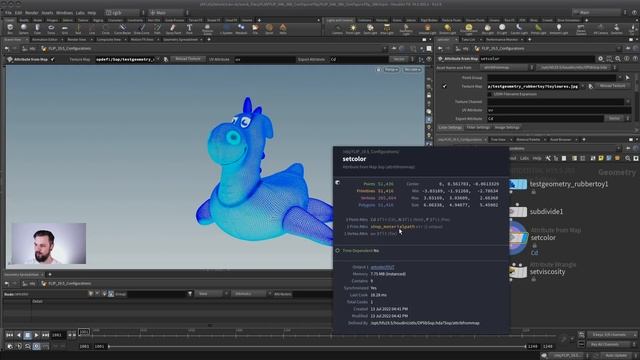The image size is (640, 360).
Task: Toggle UDIM Filename Expansion checkbox
Action: 490,94
